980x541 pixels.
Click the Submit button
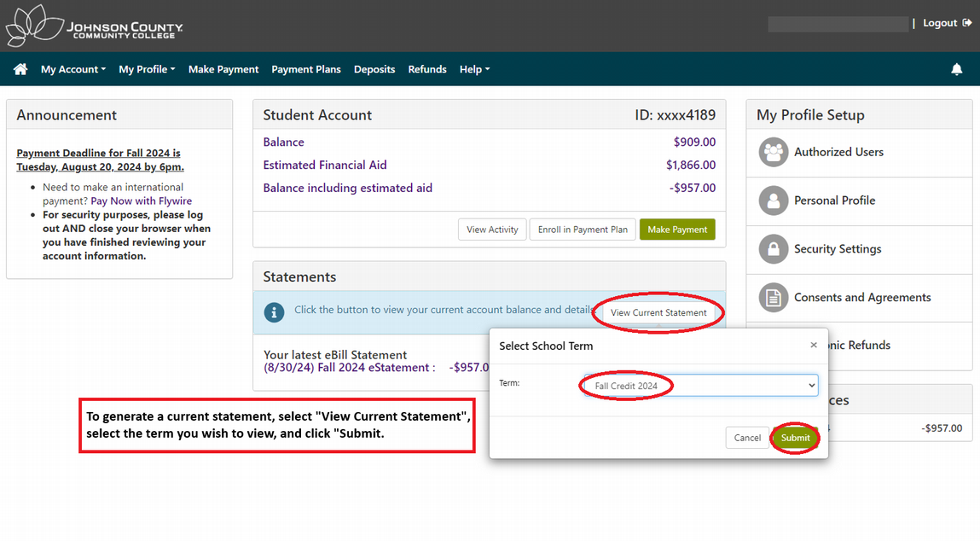794,437
